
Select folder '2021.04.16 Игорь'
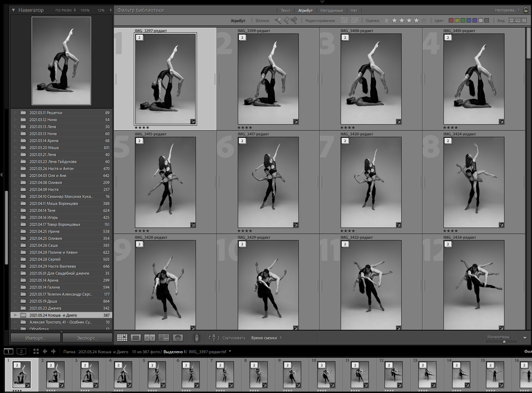(x=44, y=217)
